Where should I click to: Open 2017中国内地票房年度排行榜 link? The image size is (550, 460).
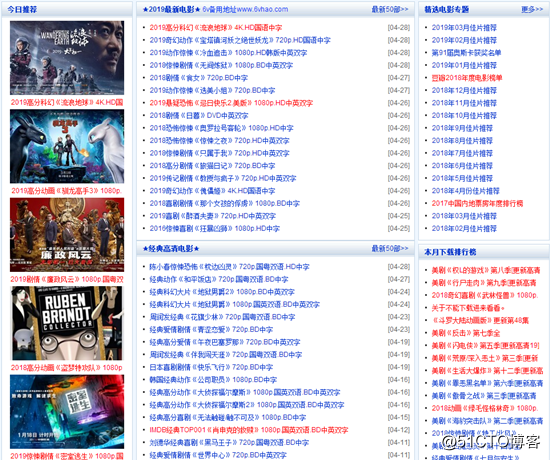pos(477,204)
